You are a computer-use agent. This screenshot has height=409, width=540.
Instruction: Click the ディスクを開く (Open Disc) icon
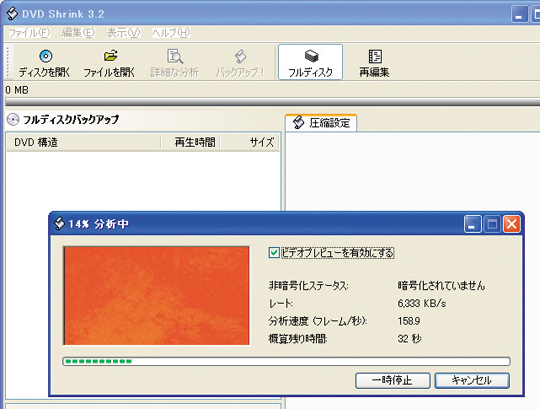point(45,56)
